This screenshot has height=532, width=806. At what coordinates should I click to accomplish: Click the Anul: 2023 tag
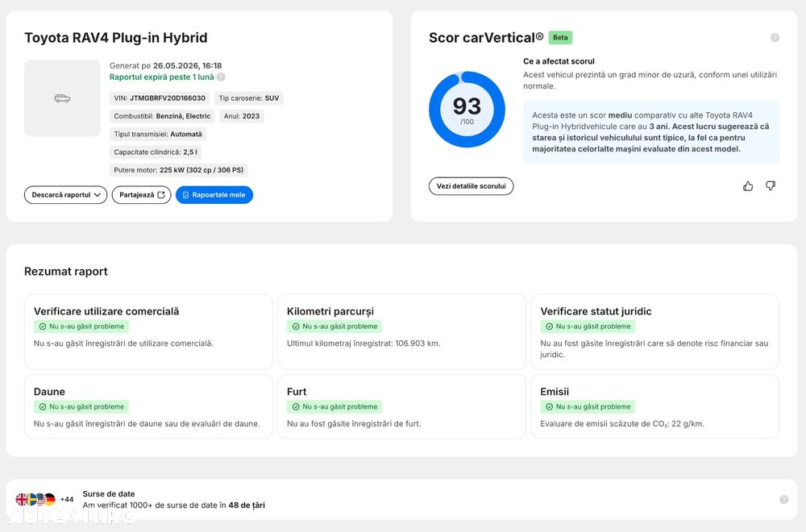click(242, 116)
